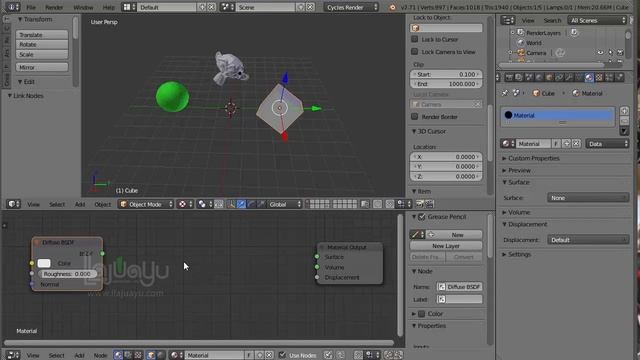Click the Grease Pencil New button
The width and height of the screenshot is (640, 360).
[454, 235]
